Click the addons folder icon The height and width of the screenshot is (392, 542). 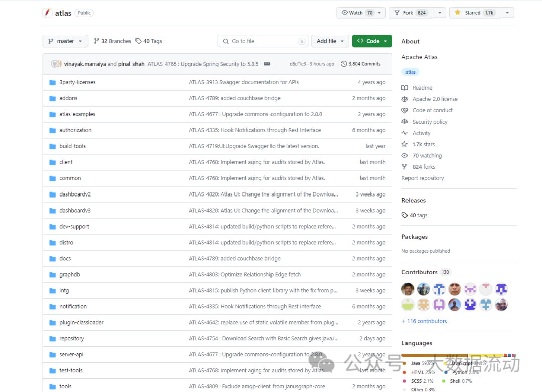pos(53,98)
